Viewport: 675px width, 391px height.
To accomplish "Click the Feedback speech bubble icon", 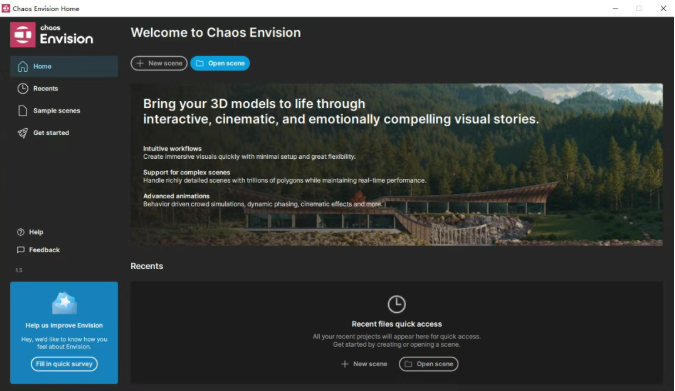I will tap(20, 250).
